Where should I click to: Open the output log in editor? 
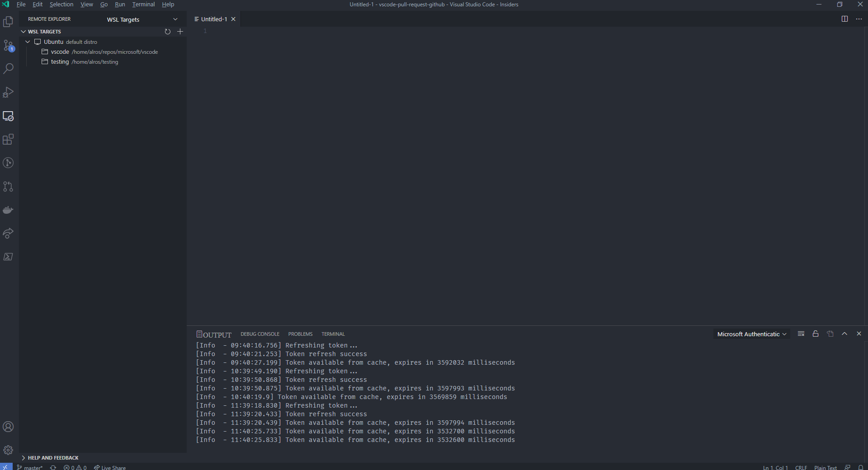(830, 334)
